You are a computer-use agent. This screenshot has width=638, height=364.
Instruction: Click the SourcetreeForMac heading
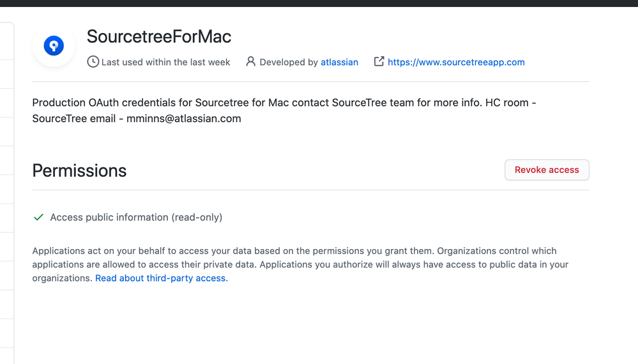pos(159,36)
